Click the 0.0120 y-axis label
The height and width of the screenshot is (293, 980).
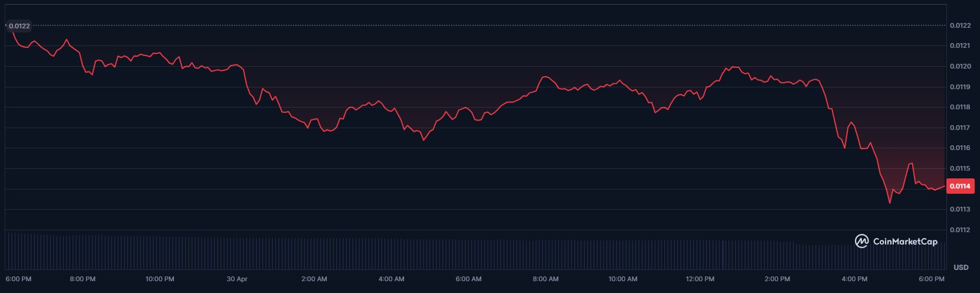pyautogui.click(x=960, y=66)
